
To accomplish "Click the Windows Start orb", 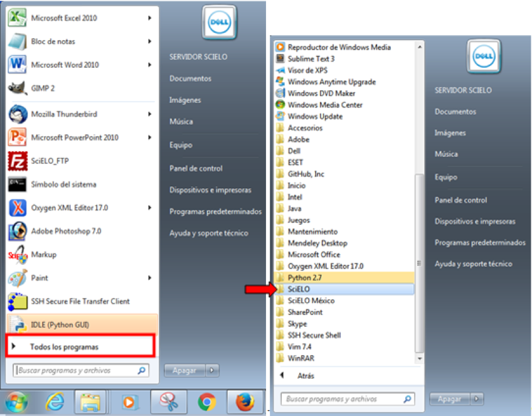I will (x=17, y=402).
